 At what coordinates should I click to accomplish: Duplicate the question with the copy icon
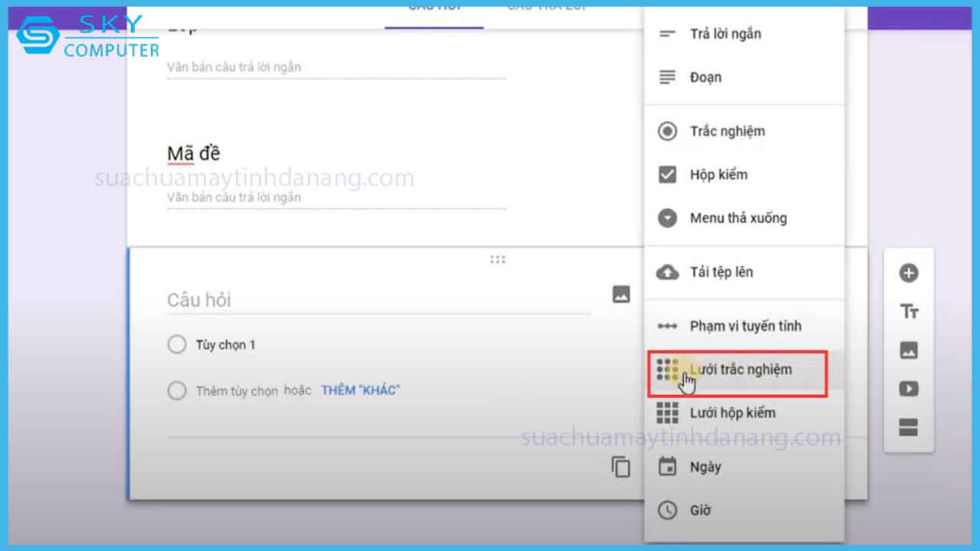point(621,466)
